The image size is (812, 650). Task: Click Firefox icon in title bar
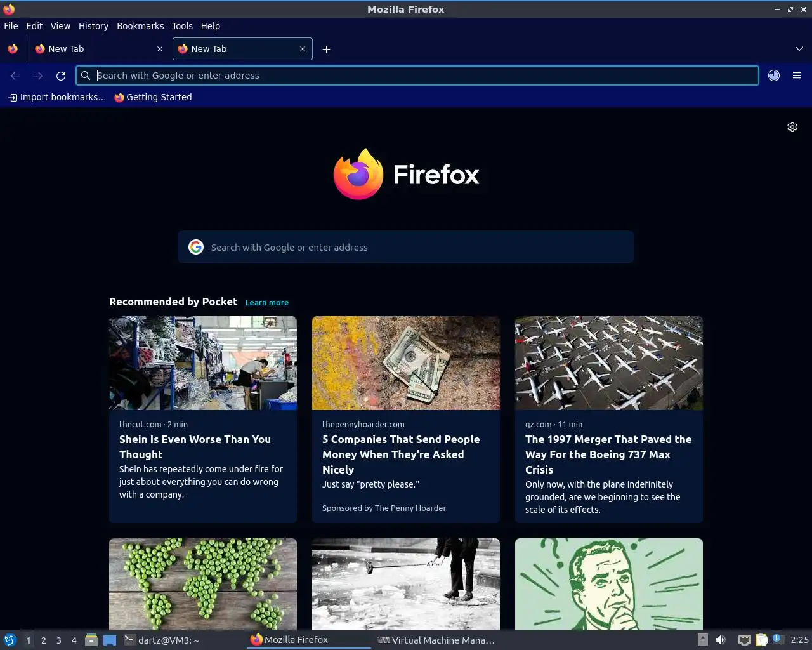pyautogui.click(x=9, y=9)
